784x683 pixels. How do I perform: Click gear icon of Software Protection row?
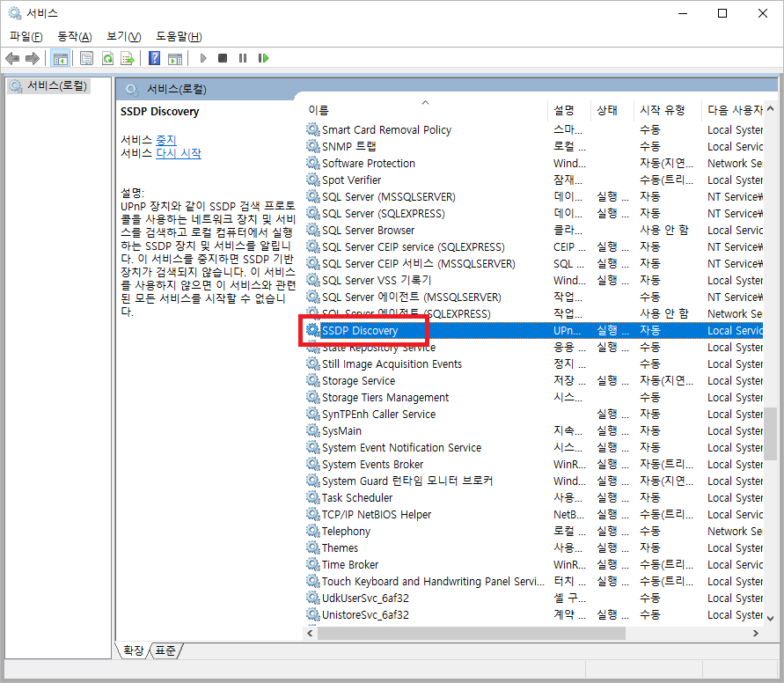pos(313,163)
